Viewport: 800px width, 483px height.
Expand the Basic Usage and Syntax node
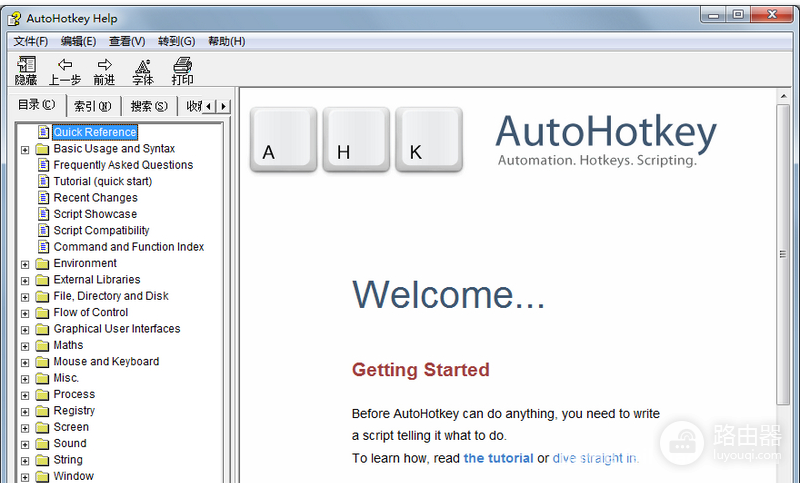point(24,150)
